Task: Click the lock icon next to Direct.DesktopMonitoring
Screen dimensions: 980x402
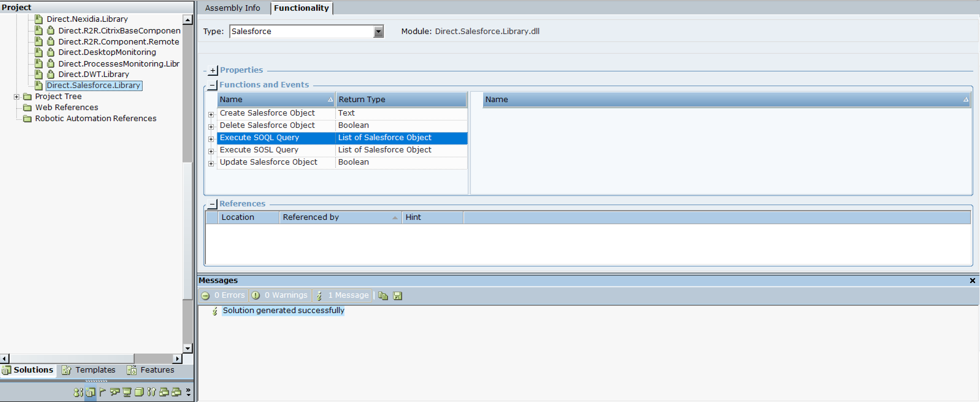Action: pyautogui.click(x=50, y=52)
